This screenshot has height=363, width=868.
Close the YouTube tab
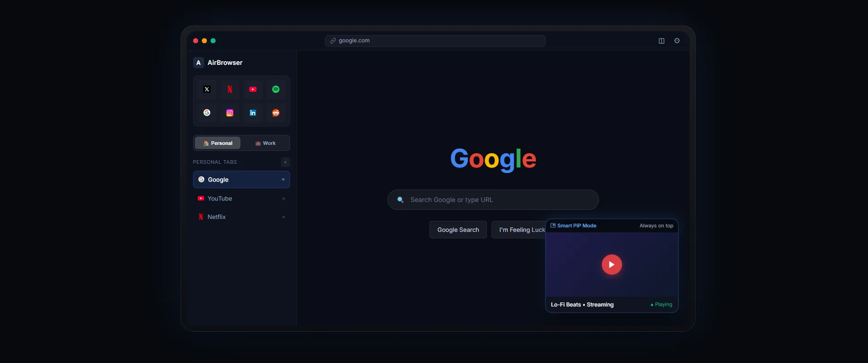point(284,199)
